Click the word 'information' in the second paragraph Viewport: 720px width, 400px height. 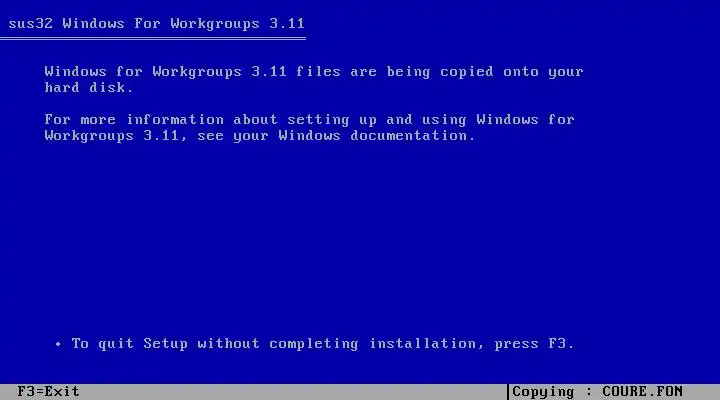175,119
